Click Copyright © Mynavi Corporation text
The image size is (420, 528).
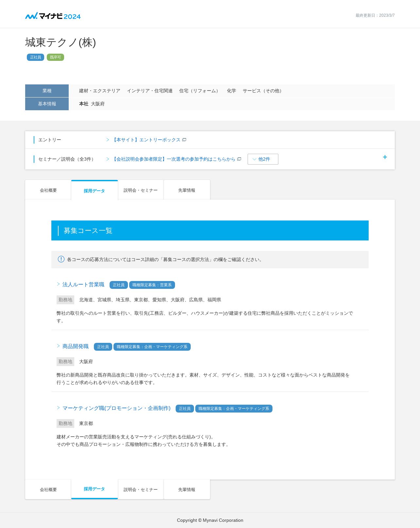point(210,520)
